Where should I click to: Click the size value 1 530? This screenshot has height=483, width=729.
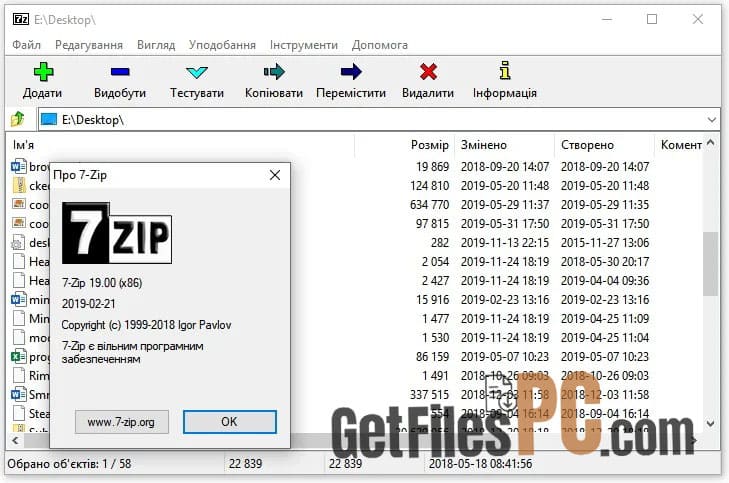435,337
